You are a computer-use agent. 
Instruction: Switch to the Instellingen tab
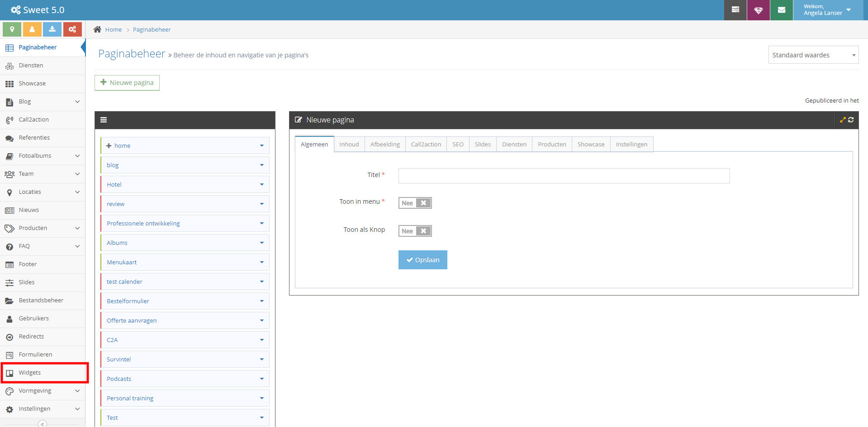[631, 145]
